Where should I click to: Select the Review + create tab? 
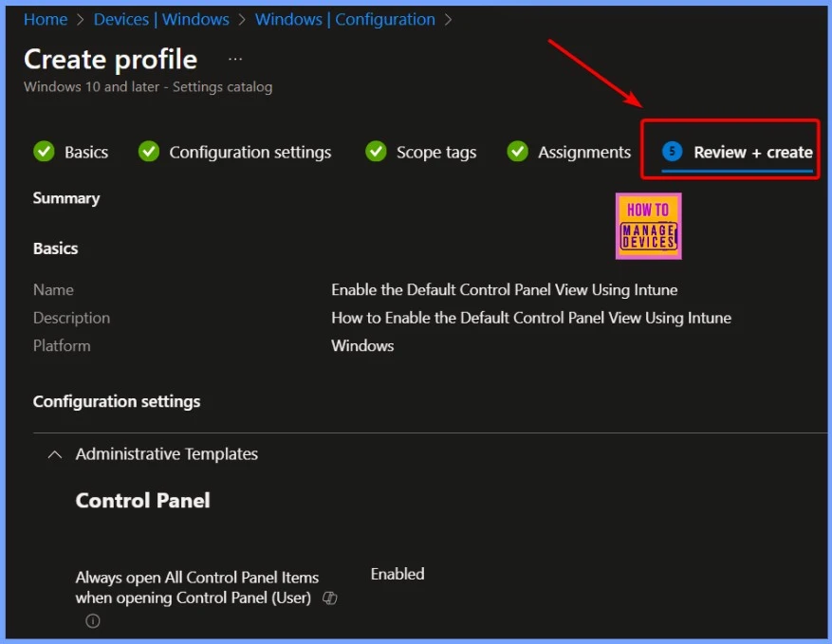coord(737,153)
